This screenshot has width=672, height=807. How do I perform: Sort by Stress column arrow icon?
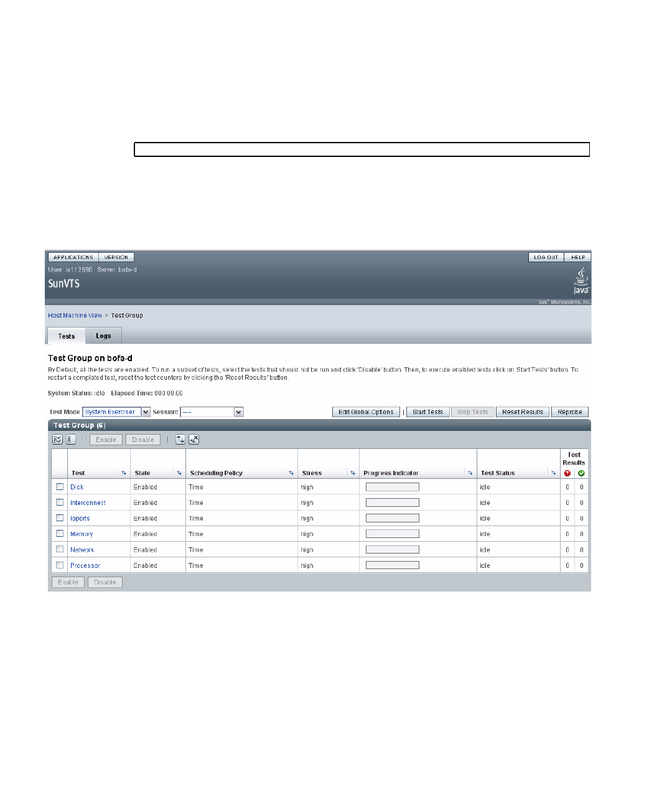[x=353, y=473]
